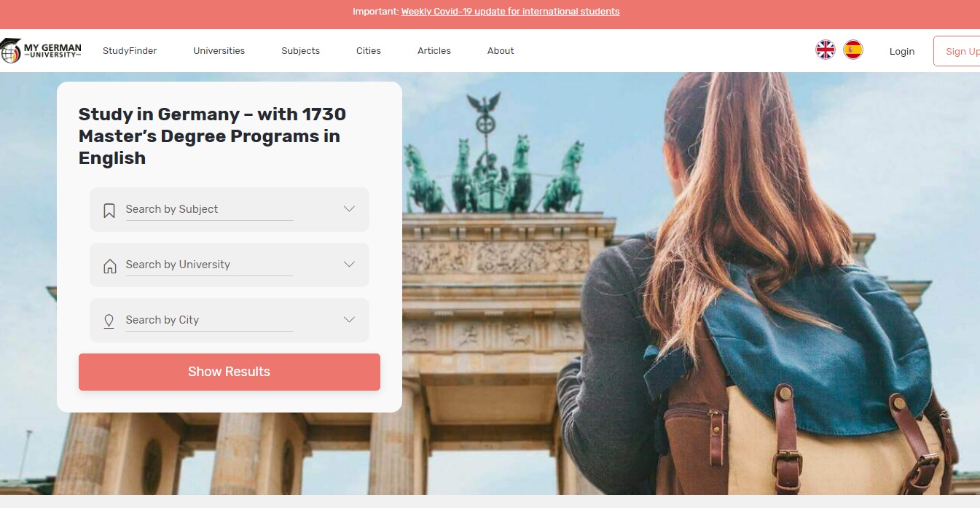Click the bookmark icon beside Search by Subject
Viewport: 980px width, 508px height.
[109, 211]
